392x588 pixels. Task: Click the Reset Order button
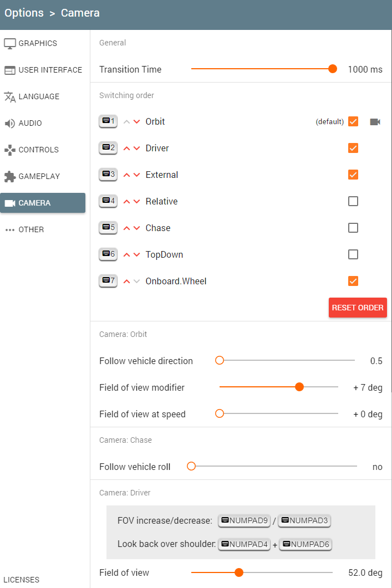tap(358, 308)
